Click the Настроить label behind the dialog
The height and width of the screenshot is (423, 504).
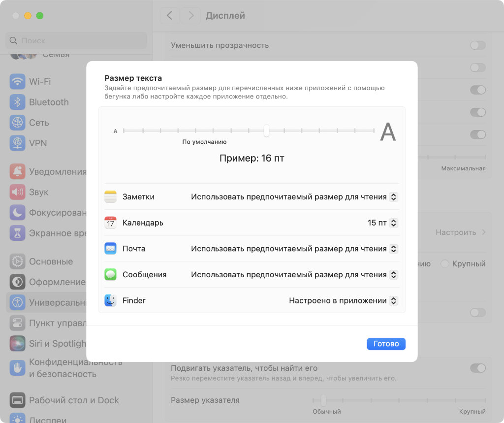click(456, 232)
